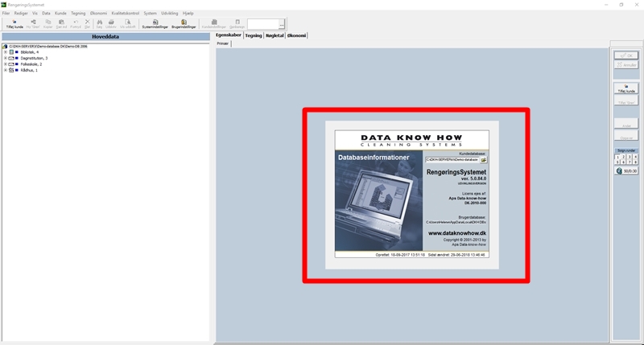
Task: Select Folkeskole, 2 in the tree
Action: tap(31, 64)
